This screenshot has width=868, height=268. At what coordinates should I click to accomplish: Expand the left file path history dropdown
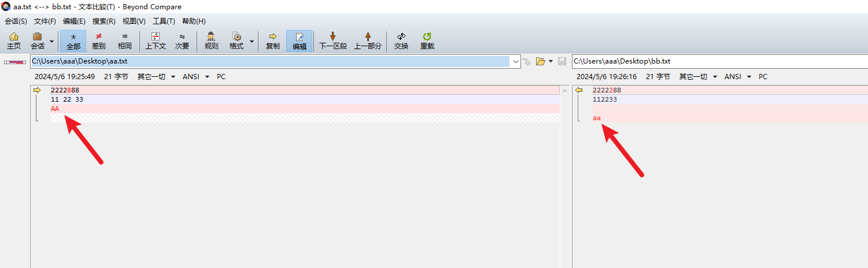[515, 61]
